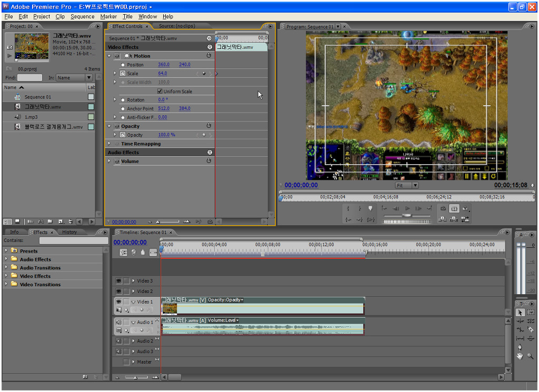Screen dimensions: 539x392
Task: Select the Razor tool in Tools panel
Action: coord(530,329)
